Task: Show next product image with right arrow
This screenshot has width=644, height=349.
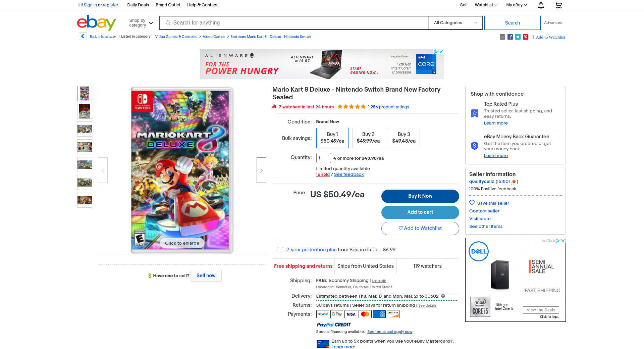Action: pos(261,170)
